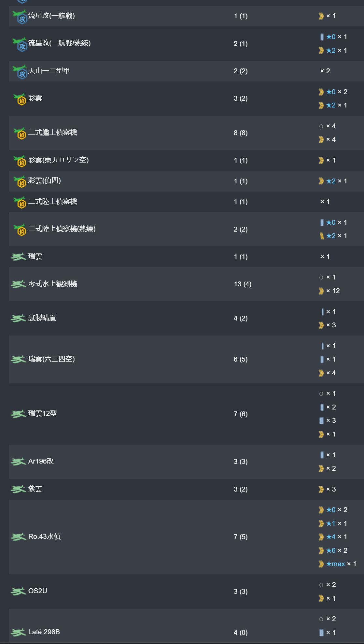Select the 瑞雲(六三四空) equipment name
The image size is (364, 644).
coord(51,359)
